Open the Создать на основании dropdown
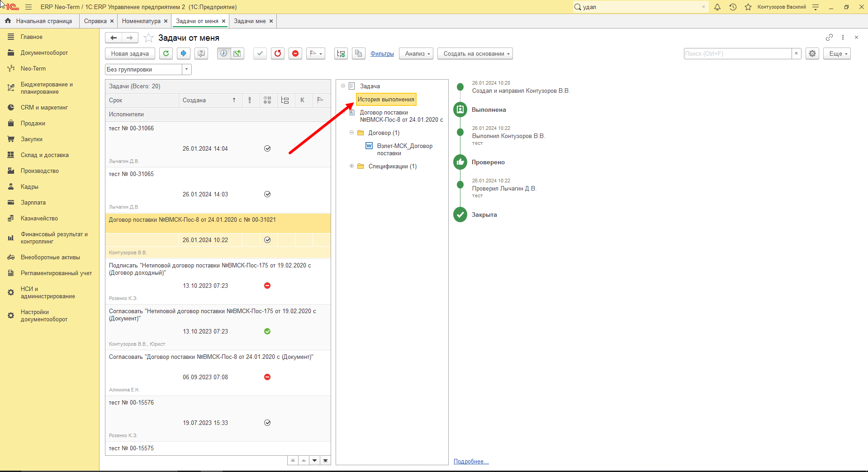868x472 pixels. point(475,53)
